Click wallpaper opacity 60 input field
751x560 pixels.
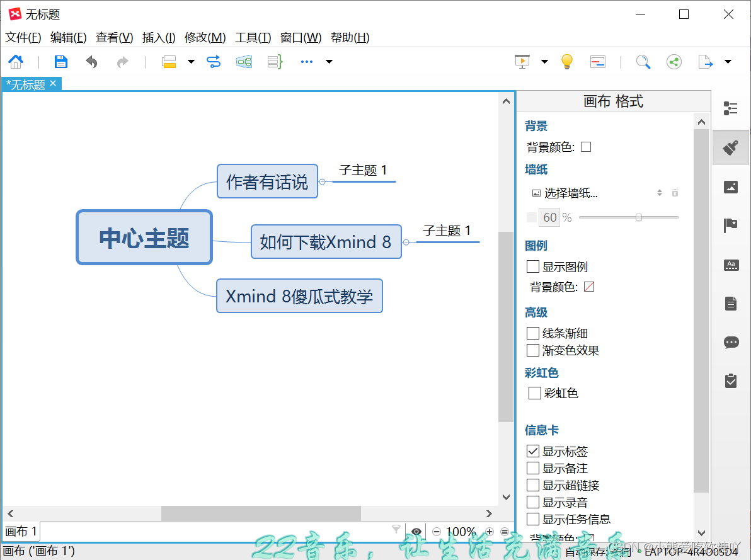(x=549, y=217)
